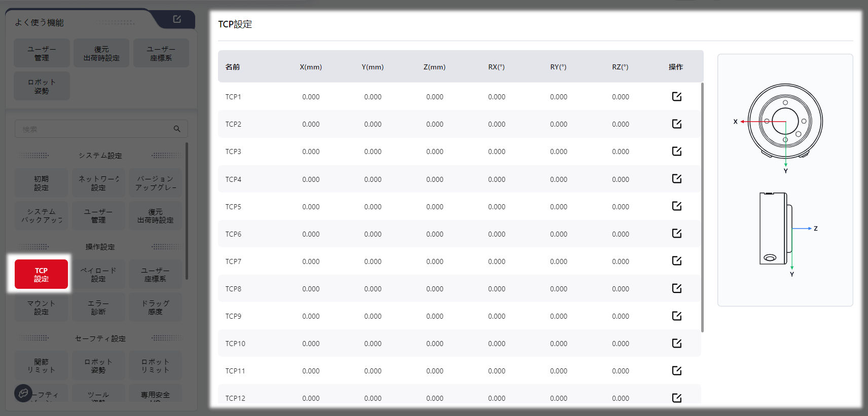
Task: Click the search magnifier icon
Action: (177, 129)
